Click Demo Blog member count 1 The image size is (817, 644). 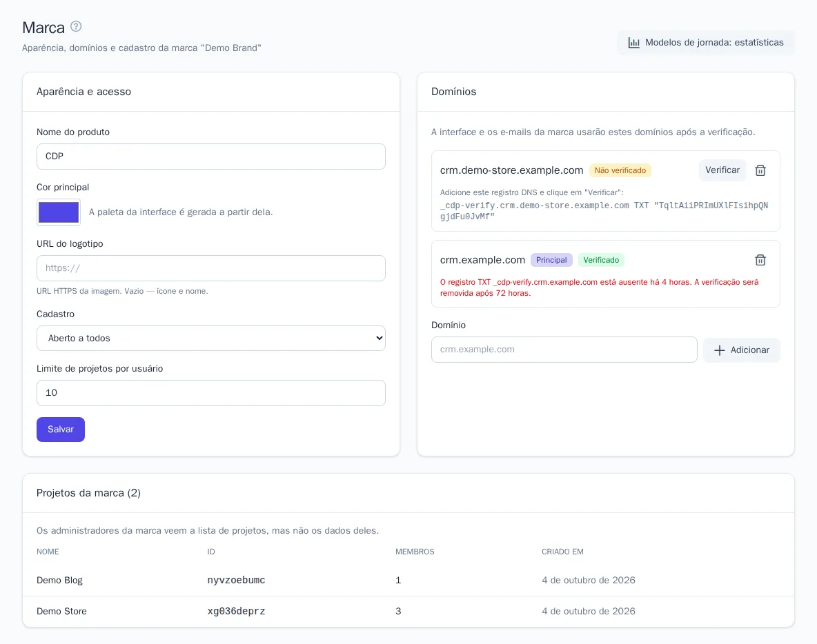point(398,580)
